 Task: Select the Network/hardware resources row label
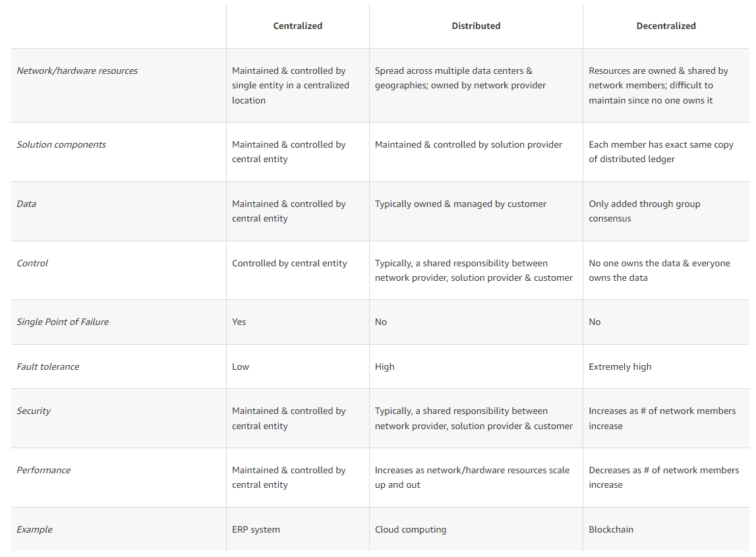pos(77,71)
